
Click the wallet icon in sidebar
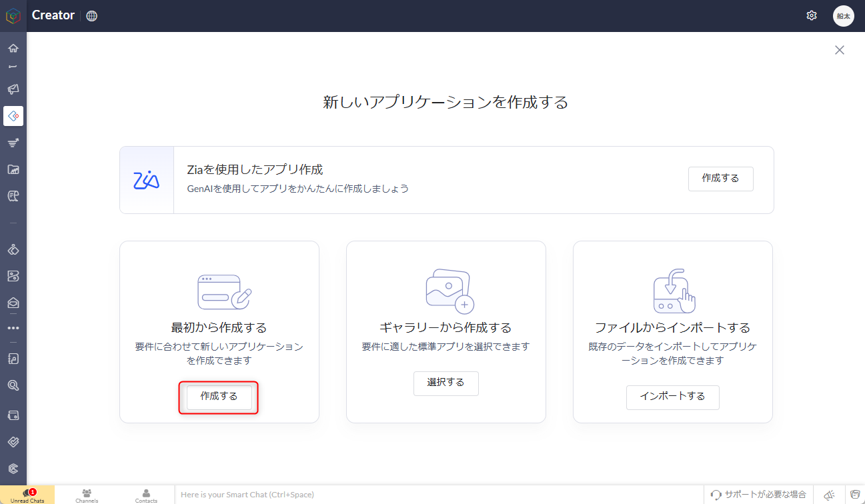point(13,415)
